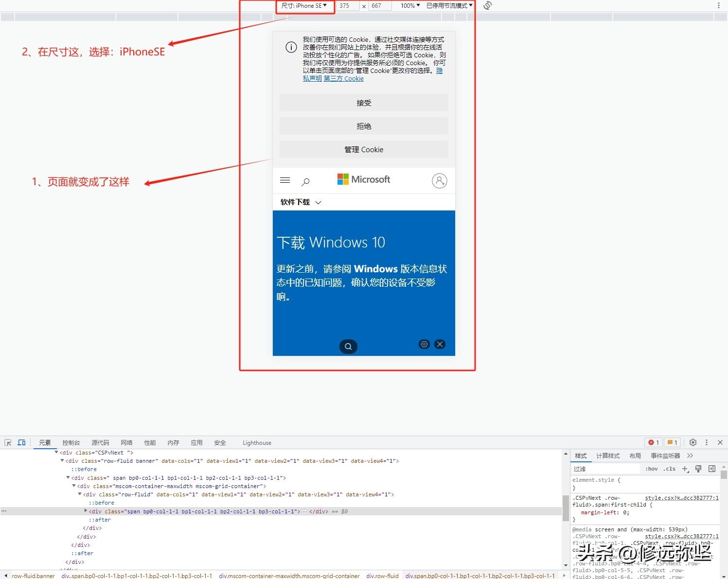This screenshot has width=728, height=579.
Task: Open the Microsoft hamburger navigation menu
Action: click(x=285, y=180)
